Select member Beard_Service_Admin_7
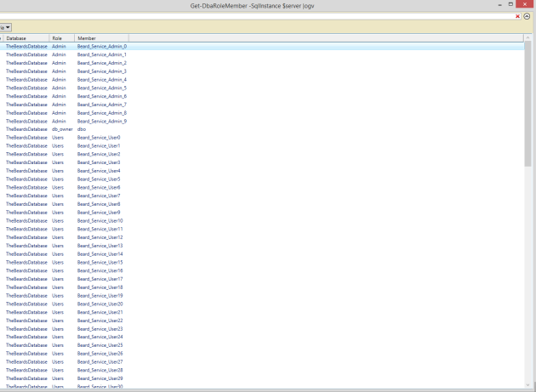 [102, 105]
